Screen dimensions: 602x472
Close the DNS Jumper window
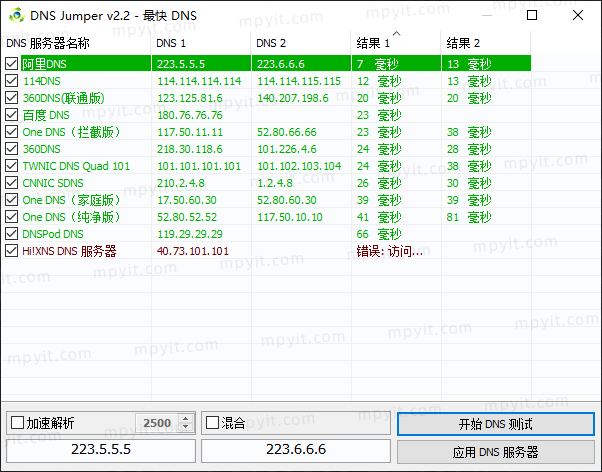point(577,15)
